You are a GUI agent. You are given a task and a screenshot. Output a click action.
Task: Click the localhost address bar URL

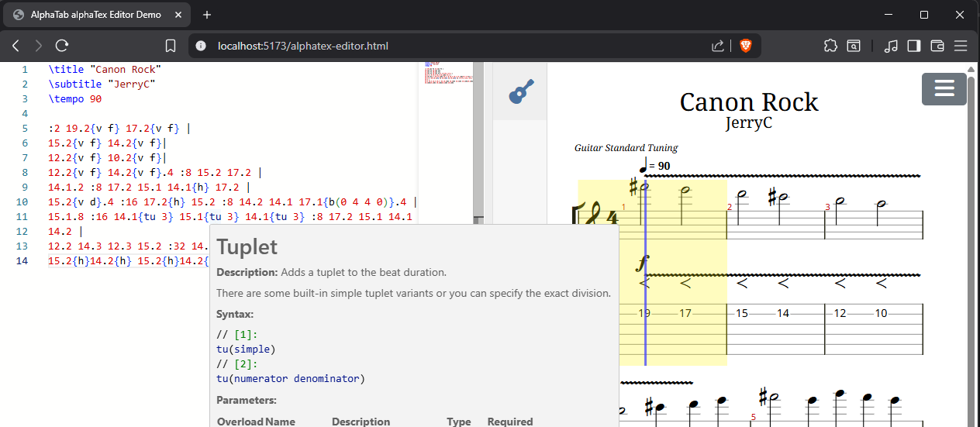tap(303, 46)
